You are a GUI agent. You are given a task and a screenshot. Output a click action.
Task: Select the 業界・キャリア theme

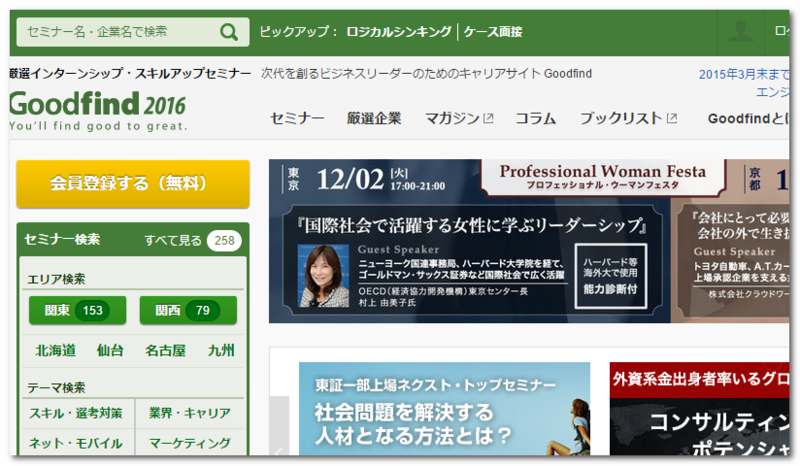(190, 413)
